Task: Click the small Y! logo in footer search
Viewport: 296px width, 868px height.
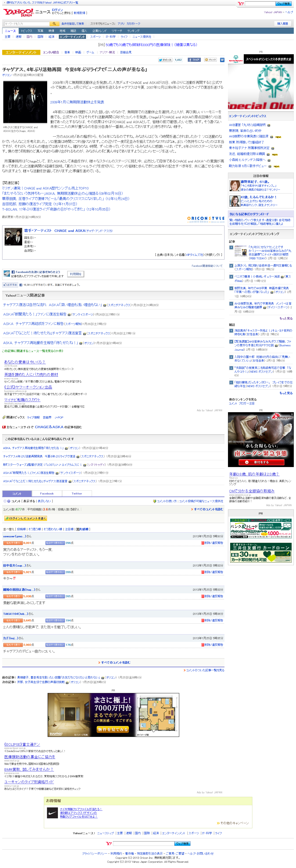Action: (109, 843)
